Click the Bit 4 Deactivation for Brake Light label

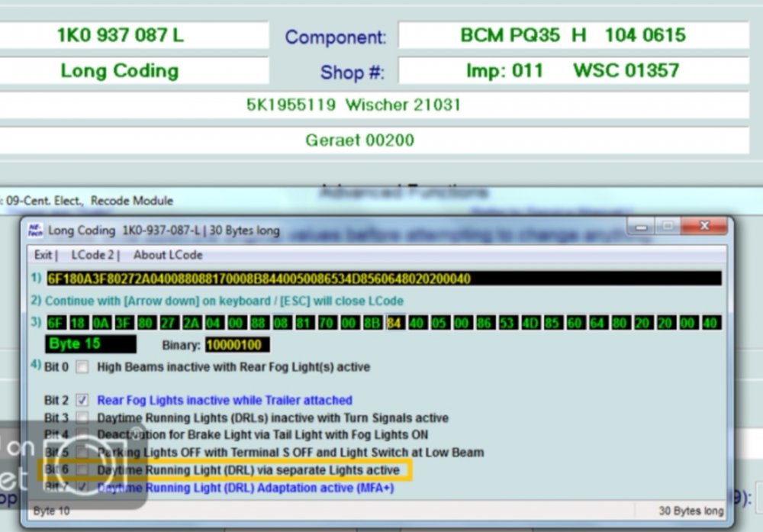262,434
